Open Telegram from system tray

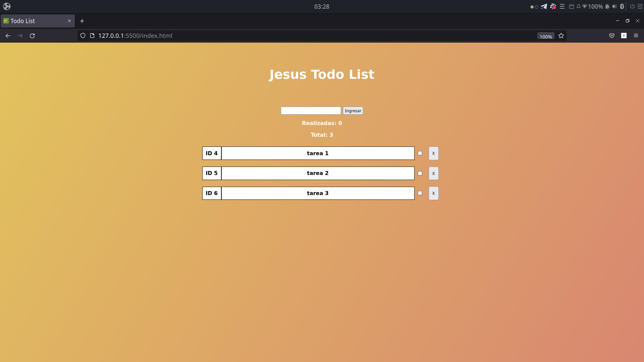[544, 6]
